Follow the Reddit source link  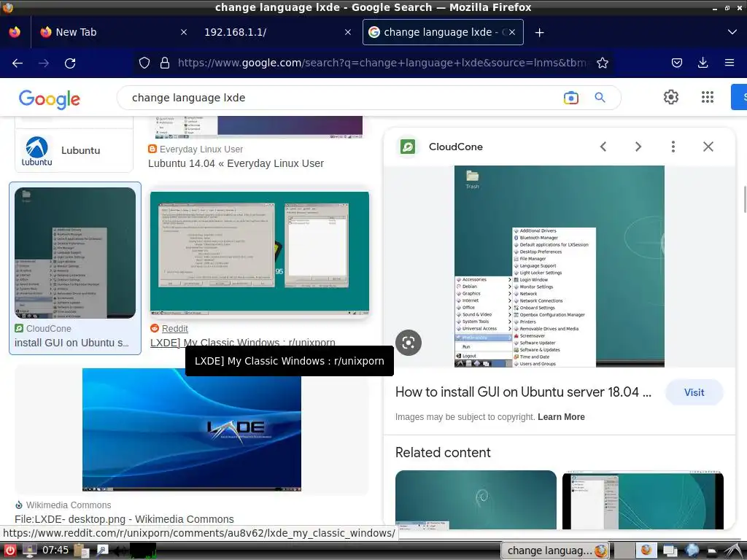pos(174,329)
